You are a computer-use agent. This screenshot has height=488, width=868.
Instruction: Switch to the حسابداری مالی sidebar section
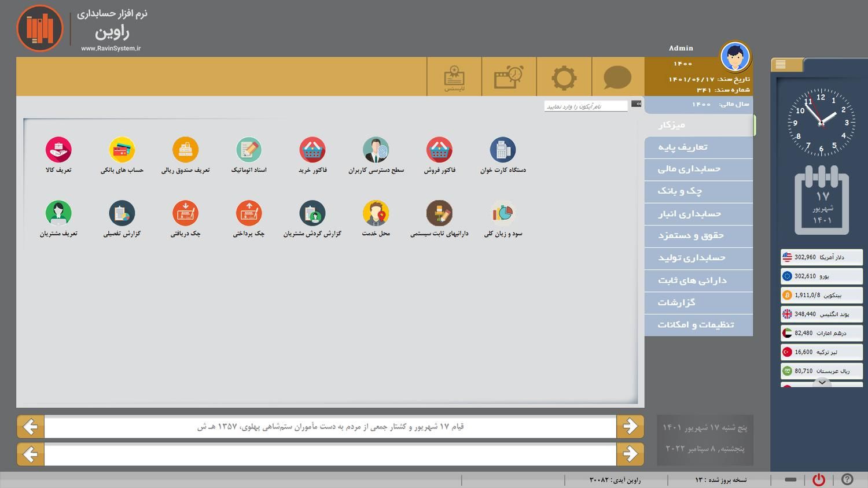click(698, 169)
